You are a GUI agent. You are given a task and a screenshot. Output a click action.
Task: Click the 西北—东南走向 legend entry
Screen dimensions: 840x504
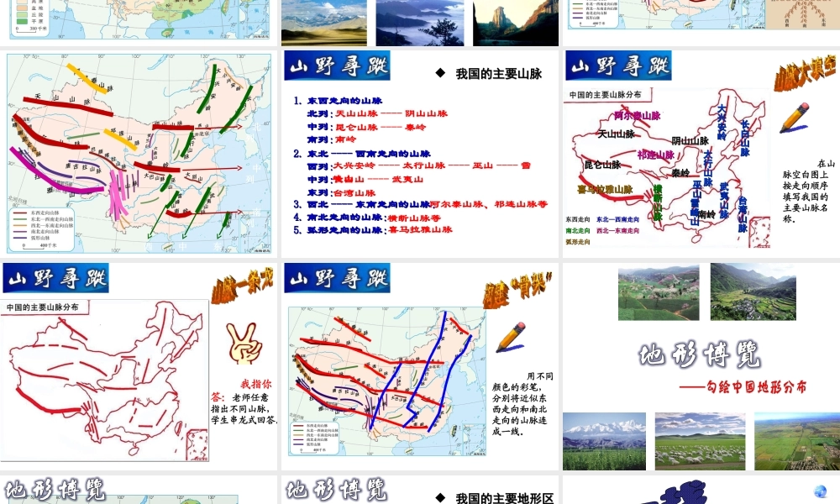617,231
